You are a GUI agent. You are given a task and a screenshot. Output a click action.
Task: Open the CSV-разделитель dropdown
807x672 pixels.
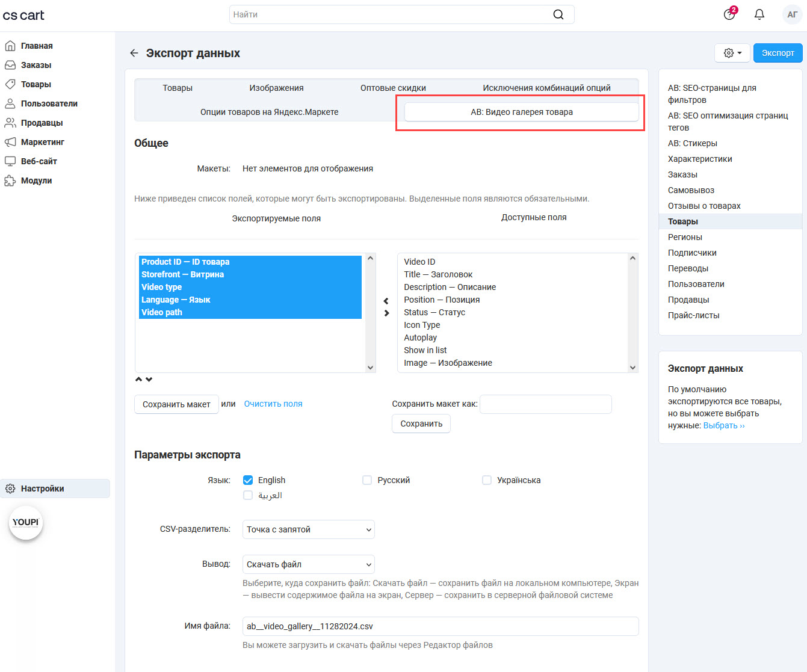pos(308,529)
